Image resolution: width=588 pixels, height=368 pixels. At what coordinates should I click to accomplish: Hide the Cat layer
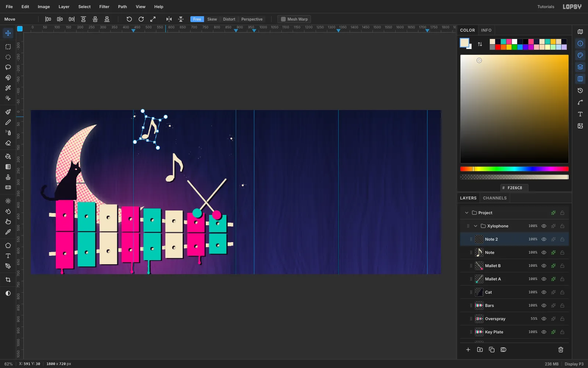[x=544, y=292]
